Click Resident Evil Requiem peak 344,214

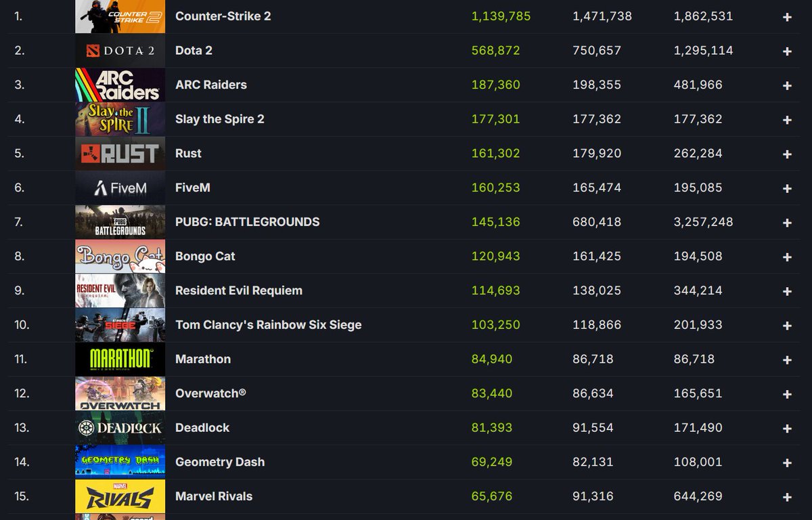pyautogui.click(x=698, y=290)
